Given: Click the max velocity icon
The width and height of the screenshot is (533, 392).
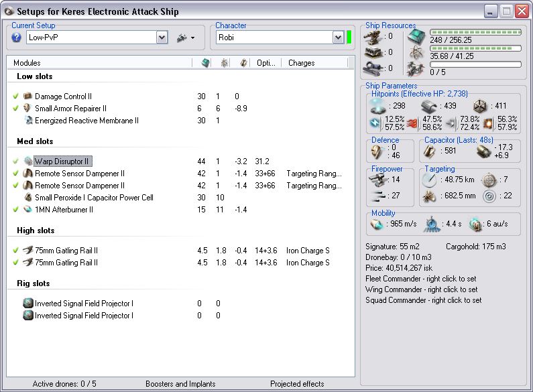Looking at the screenshot, I should tap(377, 224).
